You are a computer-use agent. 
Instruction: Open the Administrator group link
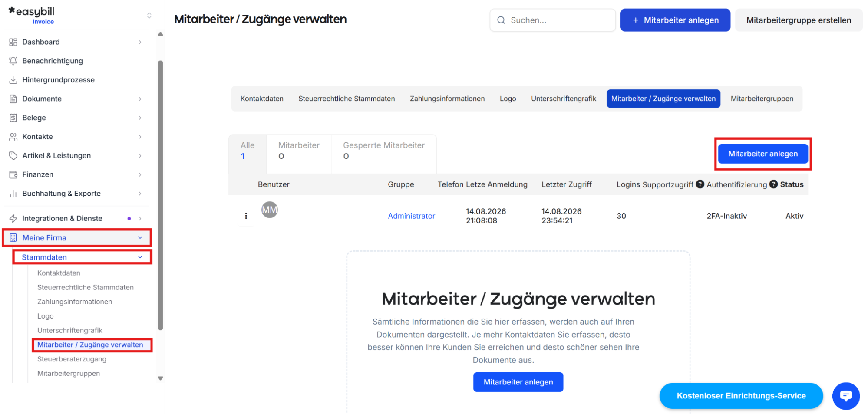411,216
